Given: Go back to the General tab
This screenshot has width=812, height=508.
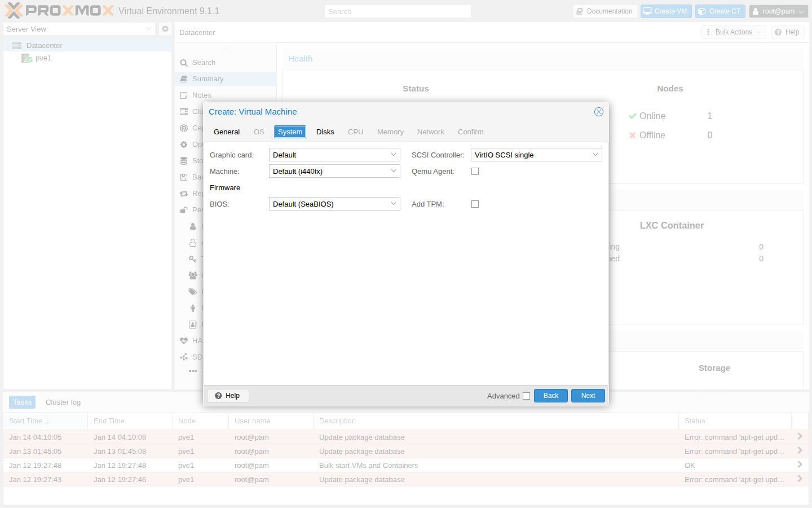Looking at the screenshot, I should tap(227, 132).
